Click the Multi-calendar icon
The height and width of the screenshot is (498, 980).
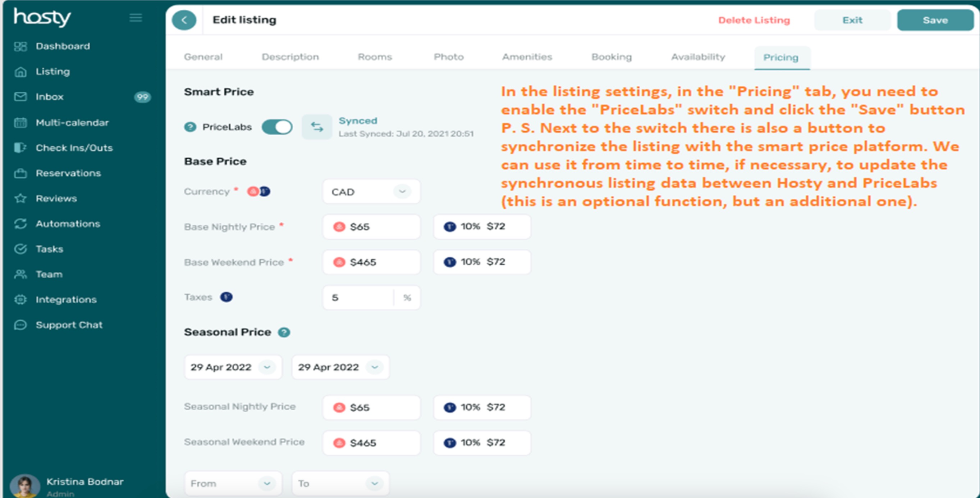20,123
